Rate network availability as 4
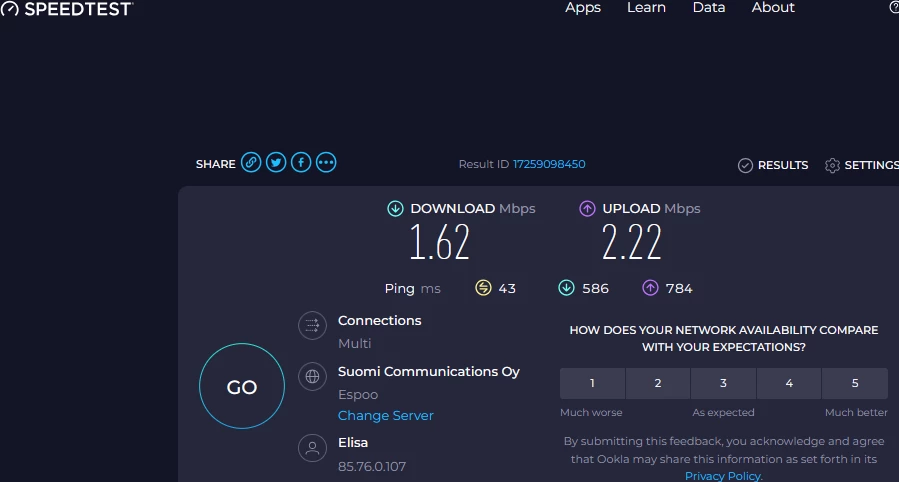 point(789,383)
